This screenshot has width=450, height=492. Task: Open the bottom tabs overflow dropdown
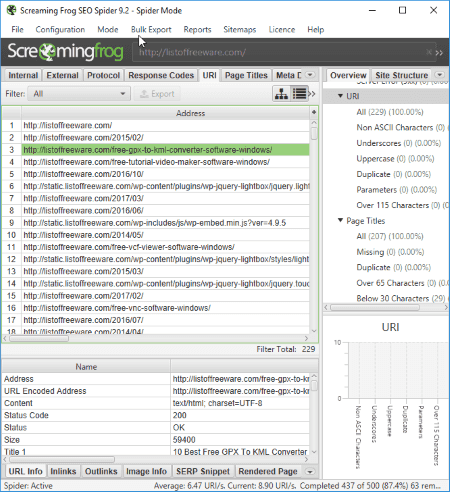(x=310, y=472)
